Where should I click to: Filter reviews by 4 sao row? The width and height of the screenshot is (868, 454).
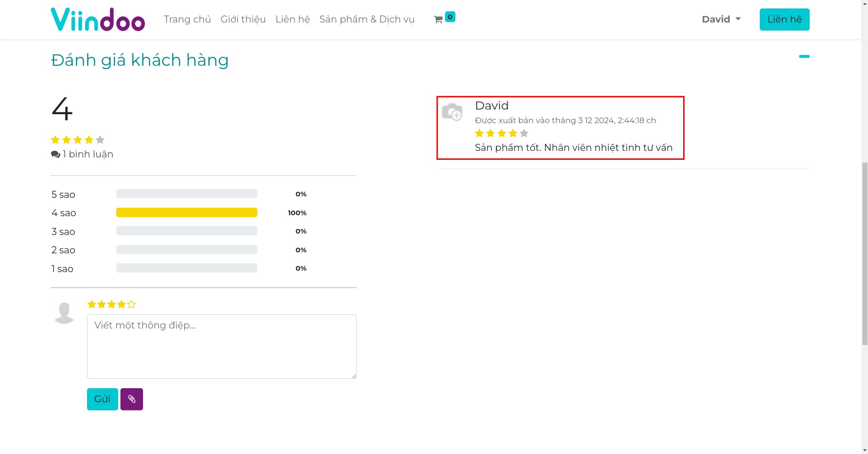64,213
